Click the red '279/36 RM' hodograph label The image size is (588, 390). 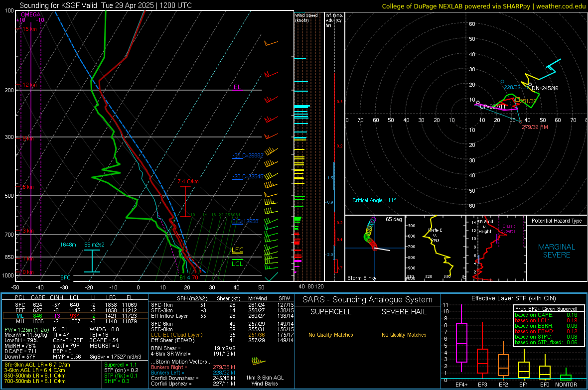click(x=535, y=127)
